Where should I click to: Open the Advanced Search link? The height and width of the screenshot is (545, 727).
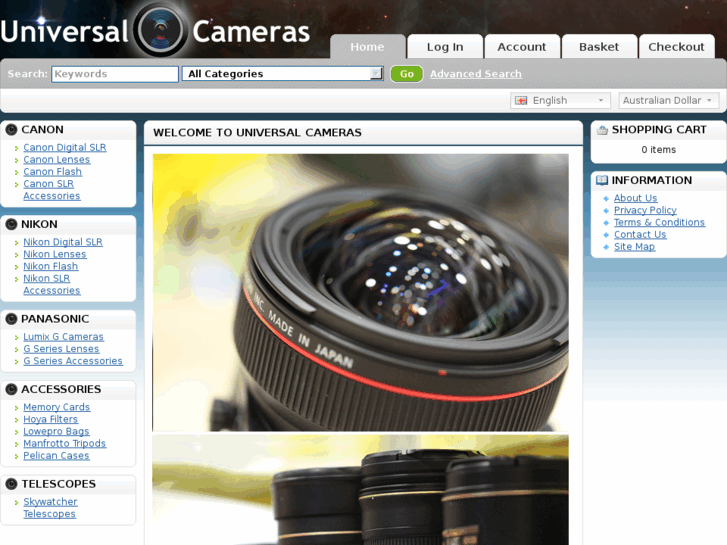pos(476,74)
